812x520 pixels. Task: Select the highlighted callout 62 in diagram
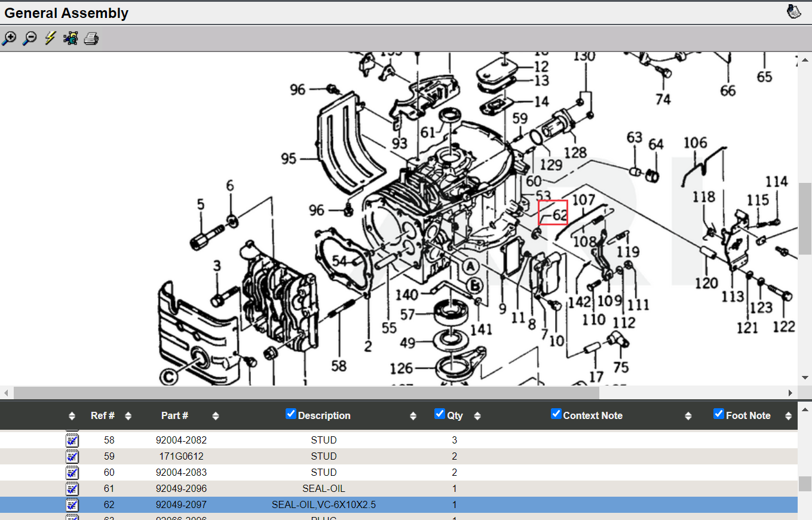pyautogui.click(x=553, y=213)
